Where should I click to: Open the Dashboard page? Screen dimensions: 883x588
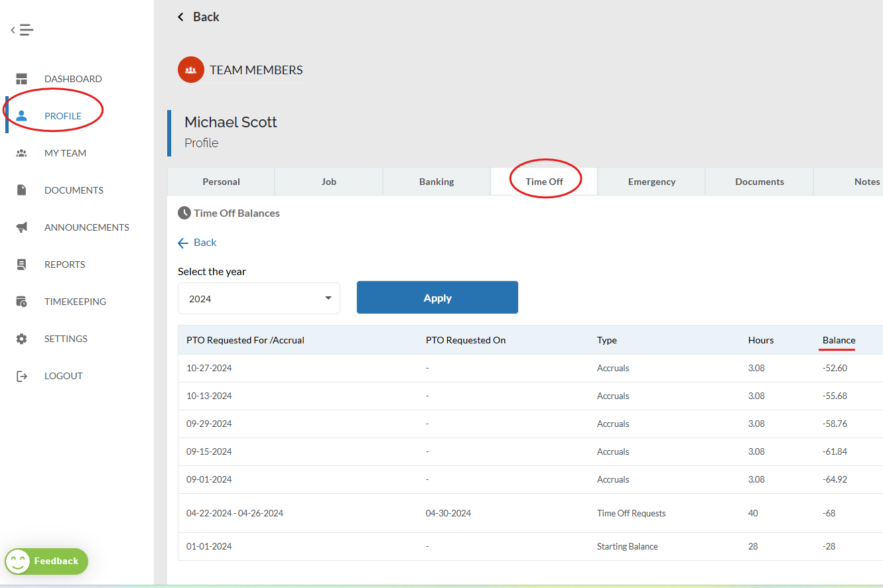(73, 79)
